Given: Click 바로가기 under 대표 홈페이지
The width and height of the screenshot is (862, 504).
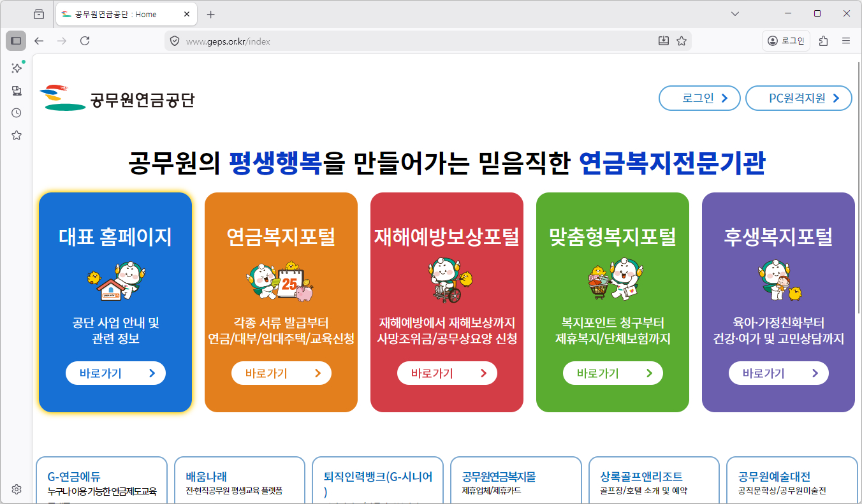Looking at the screenshot, I should 115,373.
